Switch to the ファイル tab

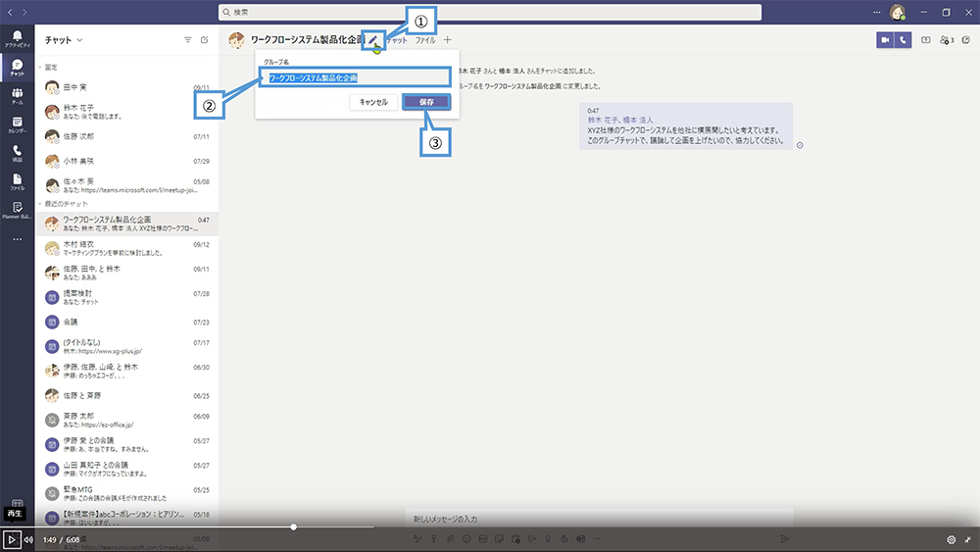click(x=425, y=40)
